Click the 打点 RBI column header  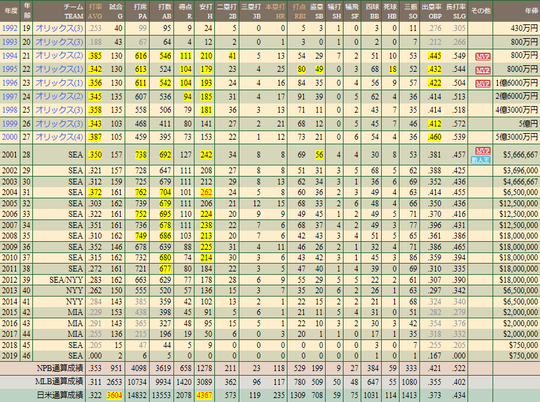299,11
